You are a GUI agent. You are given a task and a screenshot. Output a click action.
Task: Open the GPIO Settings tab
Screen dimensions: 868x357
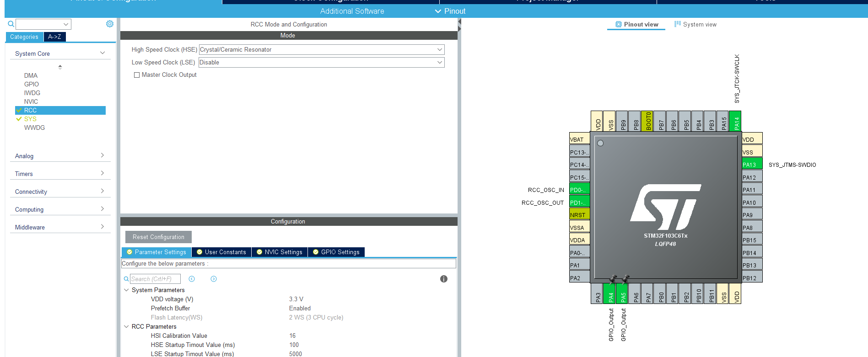[336, 252]
